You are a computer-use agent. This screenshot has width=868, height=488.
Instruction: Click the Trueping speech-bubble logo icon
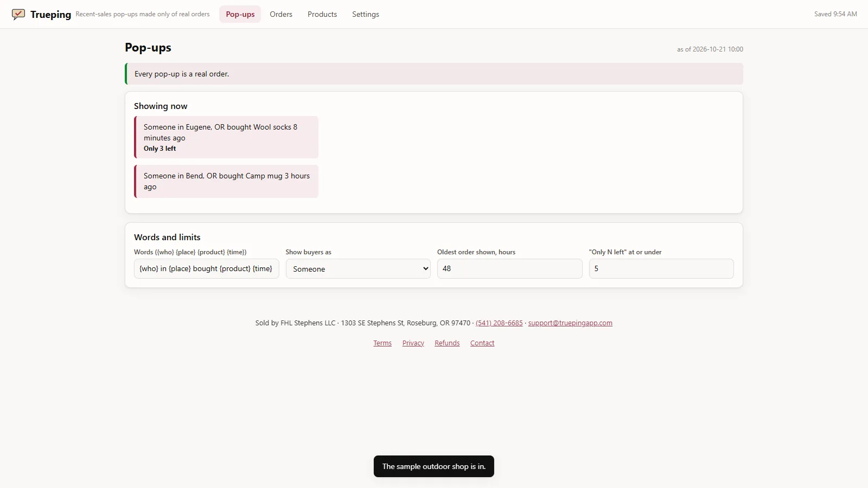coord(18,14)
